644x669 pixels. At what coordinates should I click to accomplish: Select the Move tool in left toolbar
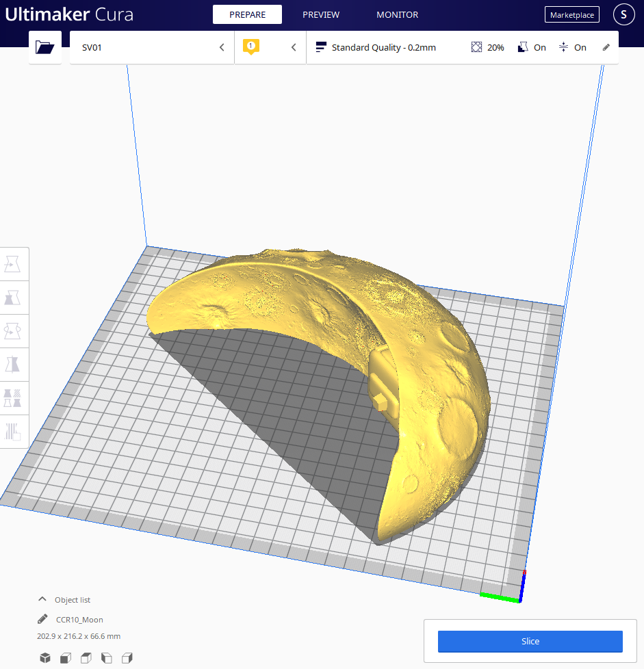[x=12, y=264]
